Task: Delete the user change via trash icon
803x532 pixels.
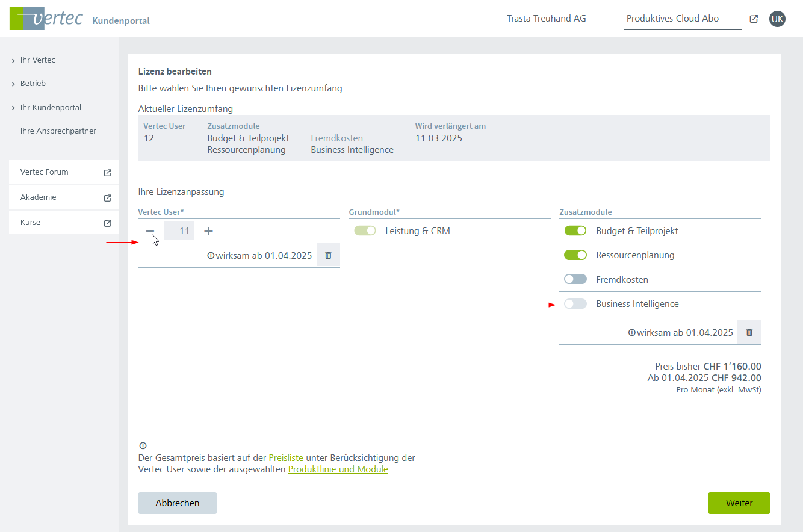Action: [x=328, y=255]
